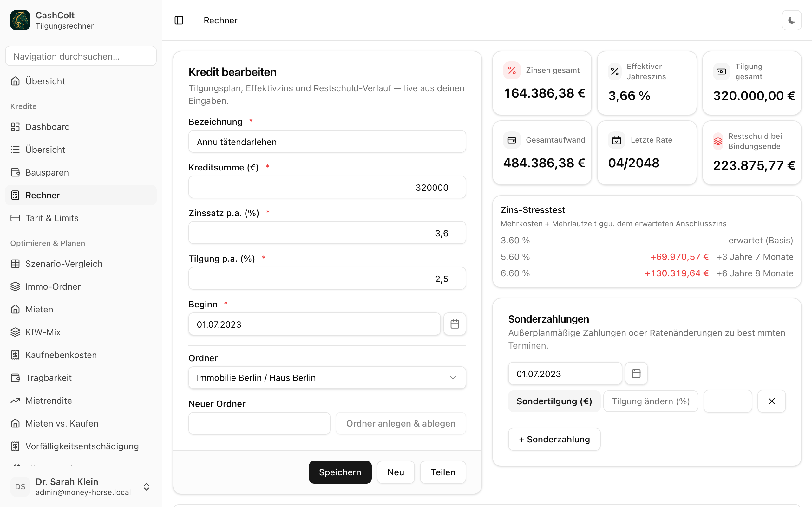Toggle the sidebar panel icon
This screenshot has width=812, height=507.
[179, 21]
